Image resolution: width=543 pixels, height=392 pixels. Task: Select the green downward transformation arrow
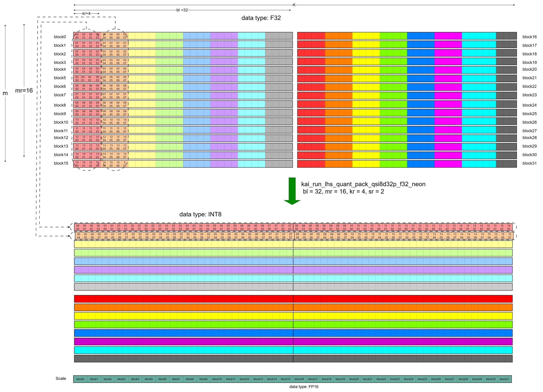point(292,191)
